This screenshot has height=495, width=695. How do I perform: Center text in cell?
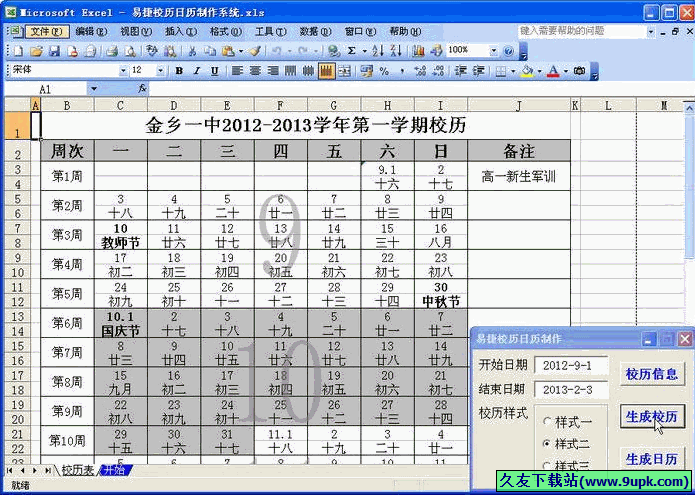pos(255,71)
